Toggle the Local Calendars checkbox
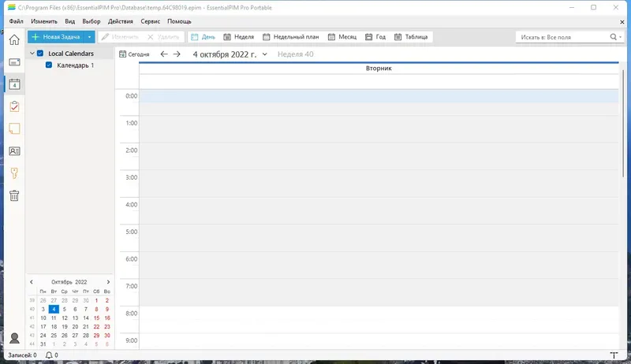Screen dimensions: 631x364 tap(40, 53)
